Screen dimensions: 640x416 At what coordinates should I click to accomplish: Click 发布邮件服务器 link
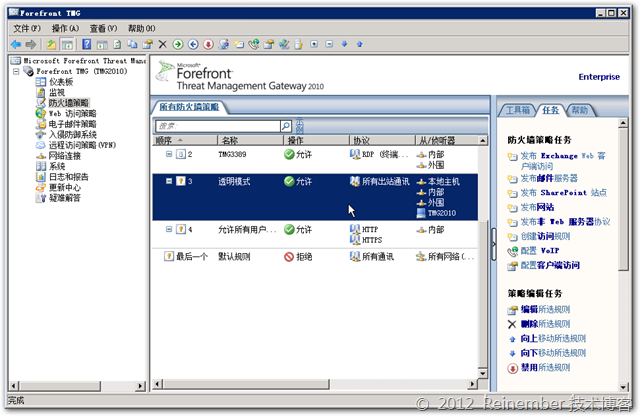[549, 178]
